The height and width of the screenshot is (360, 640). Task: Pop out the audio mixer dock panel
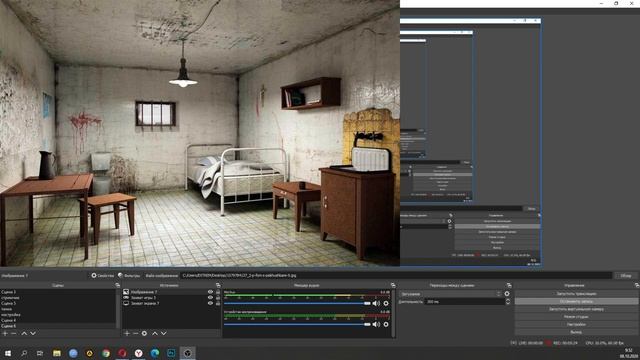pyautogui.click(x=393, y=285)
